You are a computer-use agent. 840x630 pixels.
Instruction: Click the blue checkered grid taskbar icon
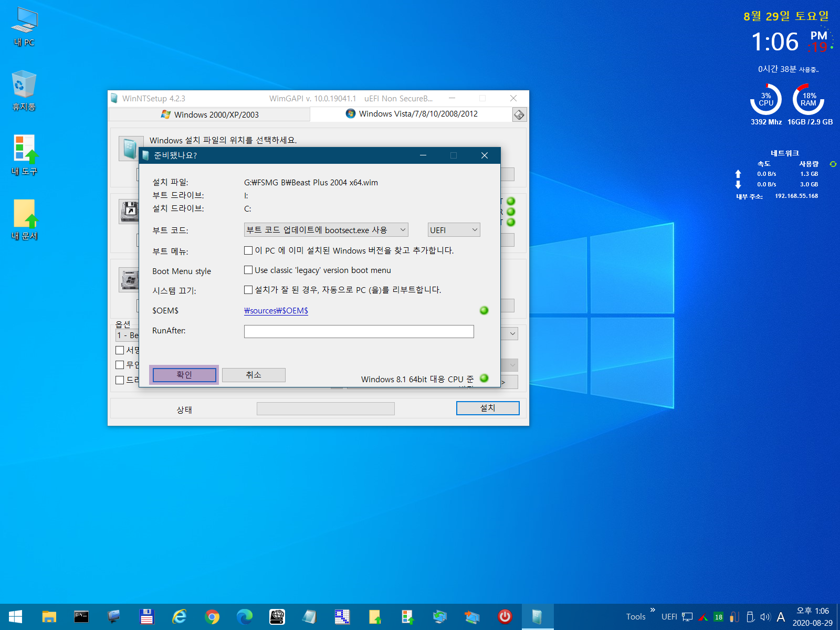click(x=342, y=617)
